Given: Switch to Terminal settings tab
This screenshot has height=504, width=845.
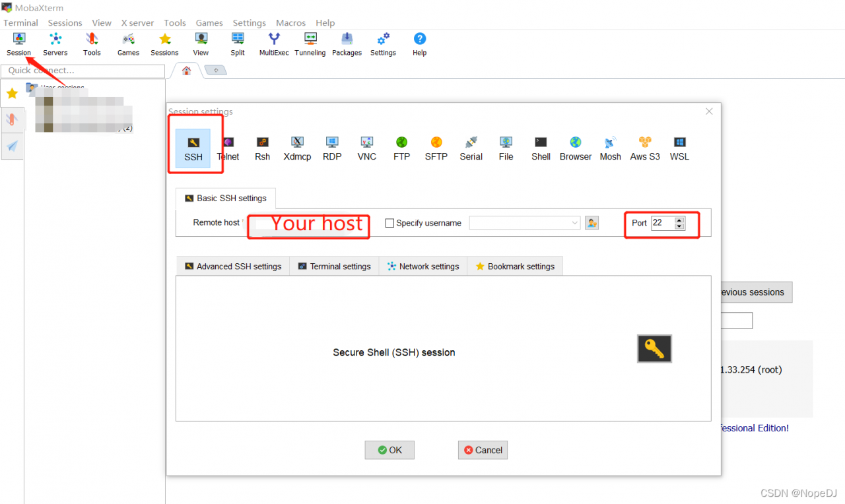Looking at the screenshot, I should click(334, 267).
